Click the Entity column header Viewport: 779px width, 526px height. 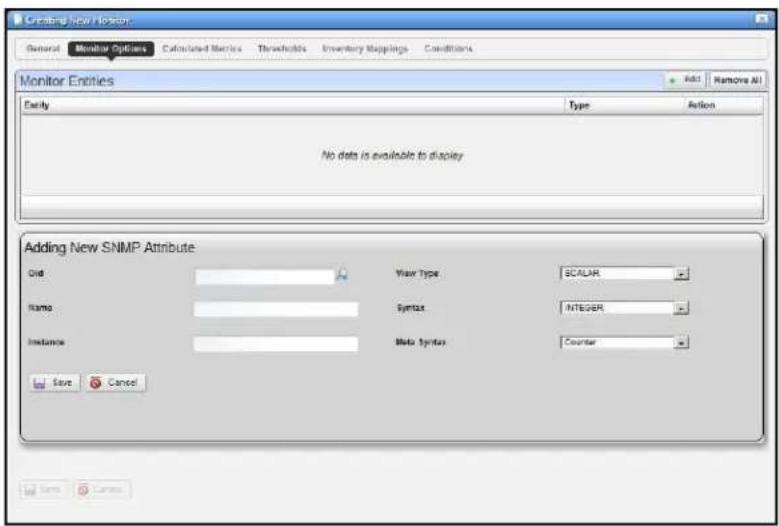click(x=293, y=105)
